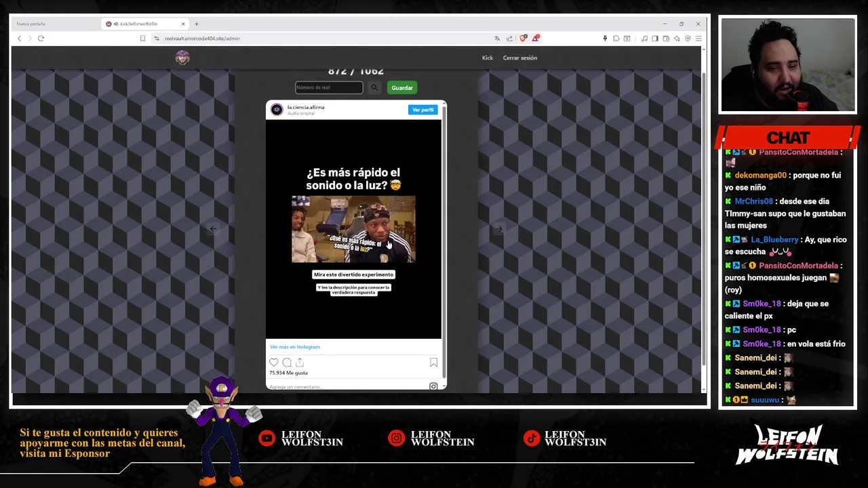The width and height of the screenshot is (868, 488).
Task: Save the reel with the bookmark flag icon
Action: coord(433,363)
